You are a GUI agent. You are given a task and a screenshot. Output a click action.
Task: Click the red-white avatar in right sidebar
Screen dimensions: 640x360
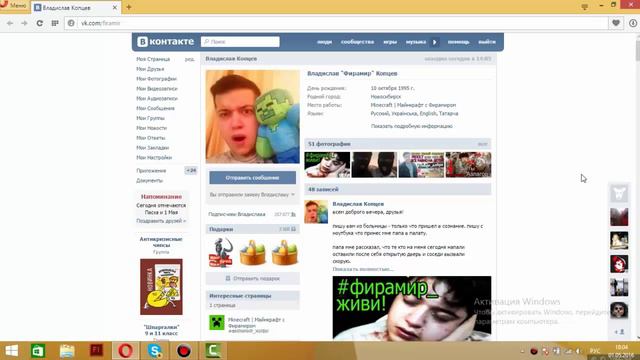click(619, 264)
